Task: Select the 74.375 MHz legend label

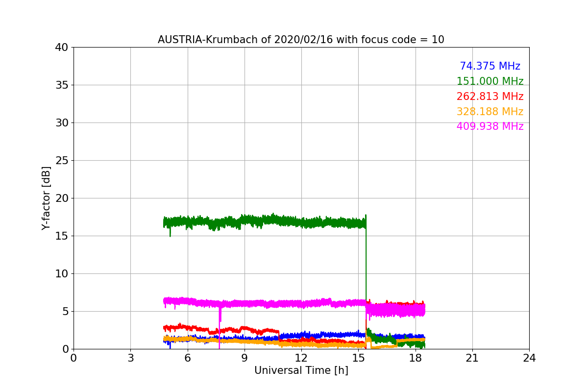Action: (490, 66)
